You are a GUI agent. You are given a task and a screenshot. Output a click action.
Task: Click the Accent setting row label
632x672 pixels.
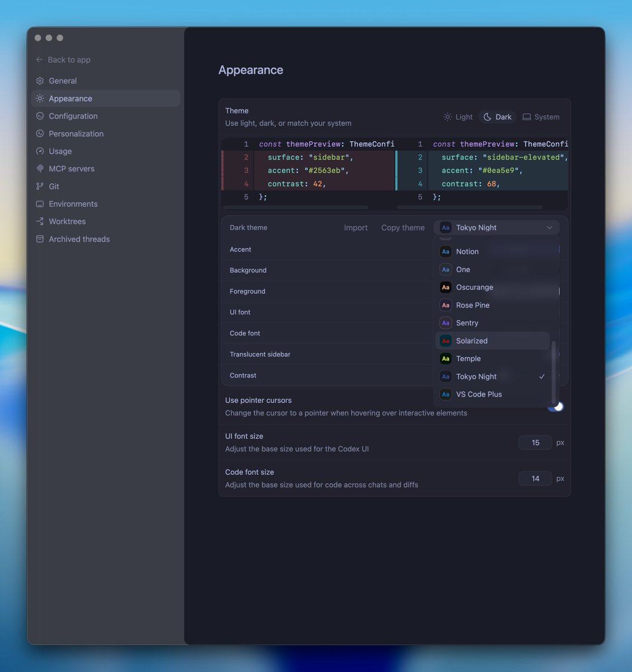(x=240, y=249)
